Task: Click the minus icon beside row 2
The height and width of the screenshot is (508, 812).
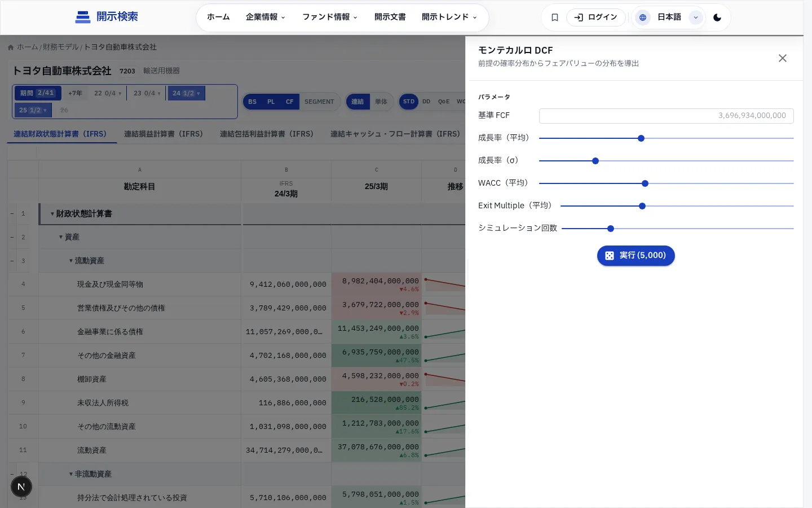Action: (12, 237)
